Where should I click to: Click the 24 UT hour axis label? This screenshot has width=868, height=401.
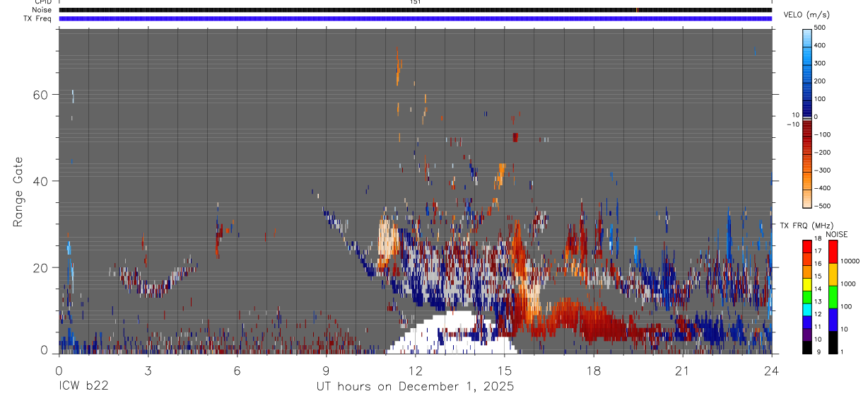click(771, 371)
